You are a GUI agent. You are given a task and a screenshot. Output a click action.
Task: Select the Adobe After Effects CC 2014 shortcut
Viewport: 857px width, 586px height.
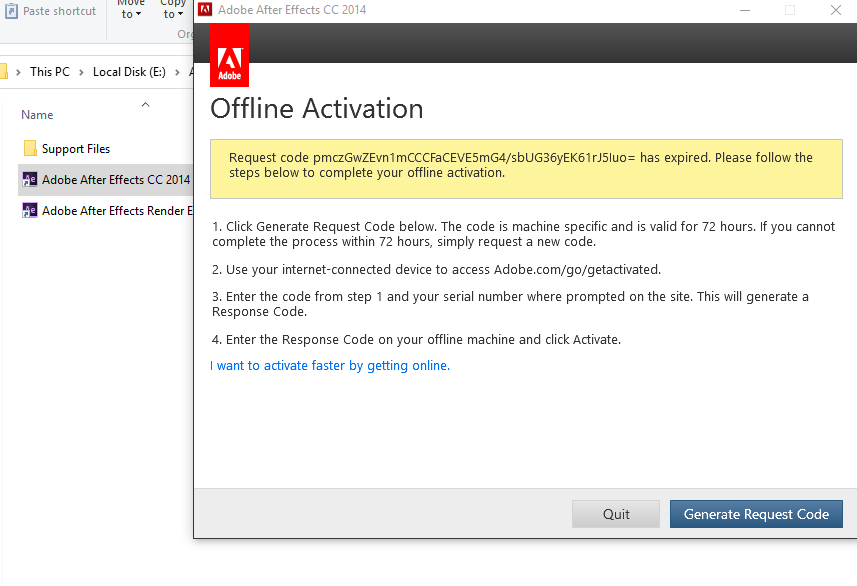(x=106, y=179)
